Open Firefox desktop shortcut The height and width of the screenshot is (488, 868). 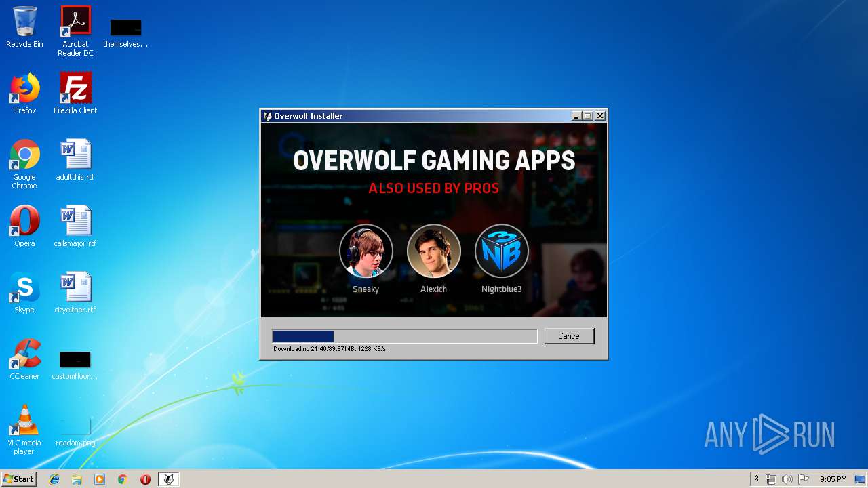pos(24,94)
